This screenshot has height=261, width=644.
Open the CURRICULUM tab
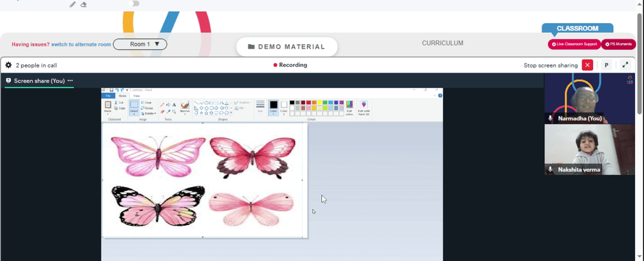[442, 43]
